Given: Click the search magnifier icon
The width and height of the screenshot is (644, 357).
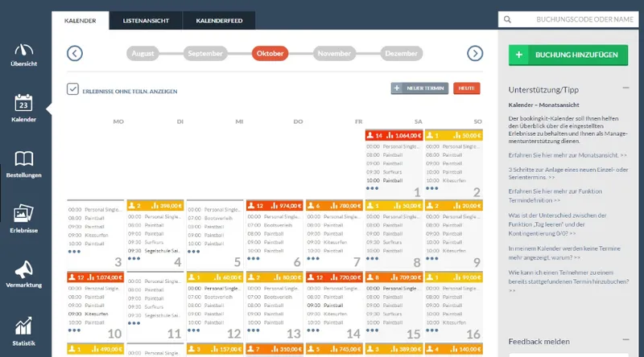Looking at the screenshot, I should (x=508, y=19).
